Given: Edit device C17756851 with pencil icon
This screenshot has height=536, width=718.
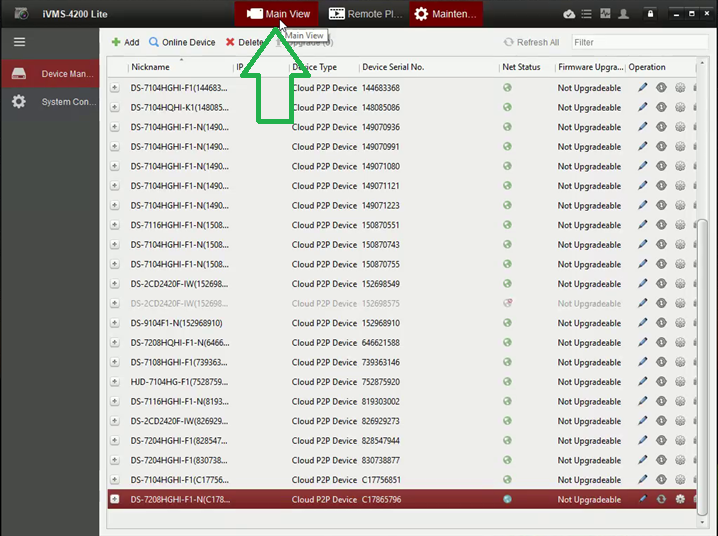Looking at the screenshot, I should point(643,480).
